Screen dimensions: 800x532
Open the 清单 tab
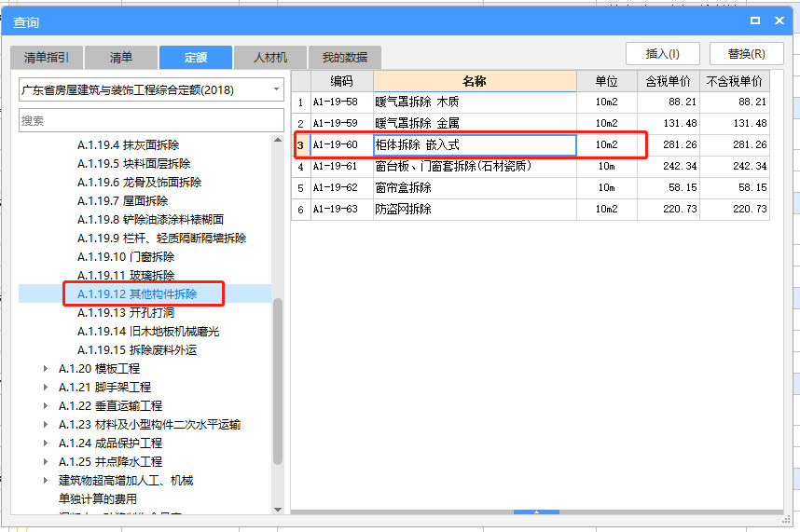pyautogui.click(x=121, y=57)
